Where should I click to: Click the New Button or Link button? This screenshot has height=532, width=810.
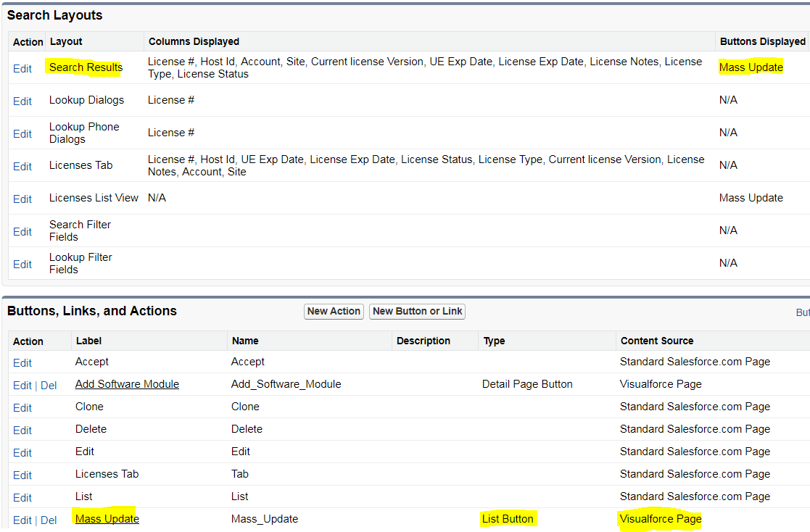[x=418, y=312]
